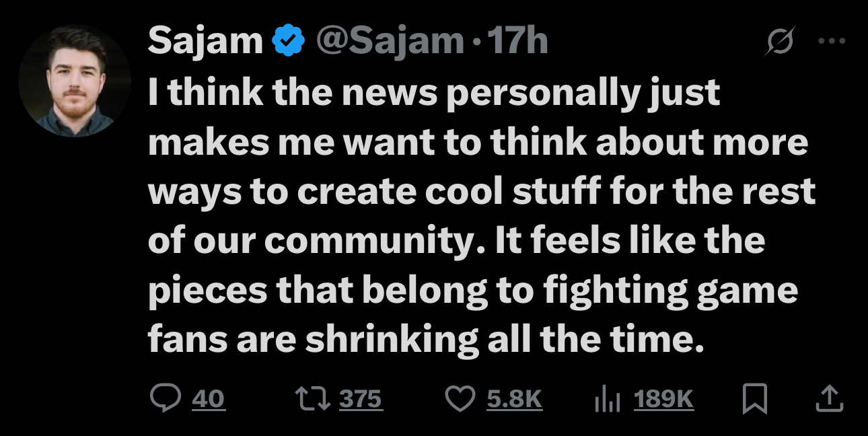Image resolution: width=868 pixels, height=436 pixels.
Task: Click the share upload arrow icon
Action: coord(829,399)
